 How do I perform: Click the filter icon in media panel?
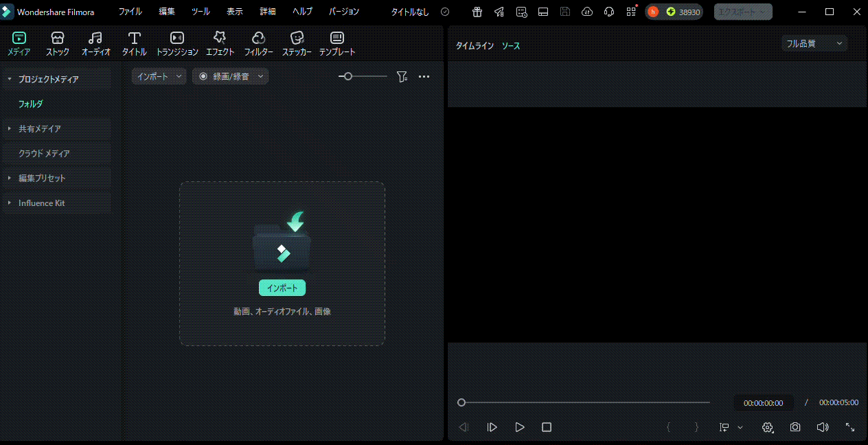click(402, 77)
